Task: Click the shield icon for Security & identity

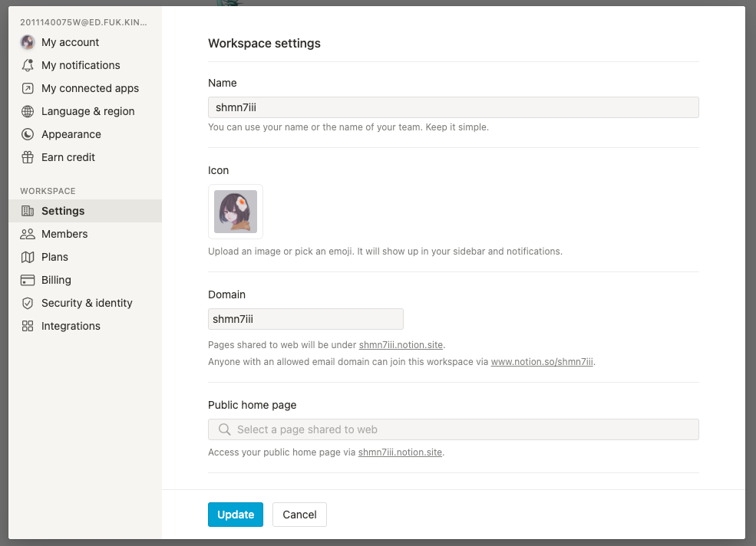Action: pyautogui.click(x=28, y=303)
